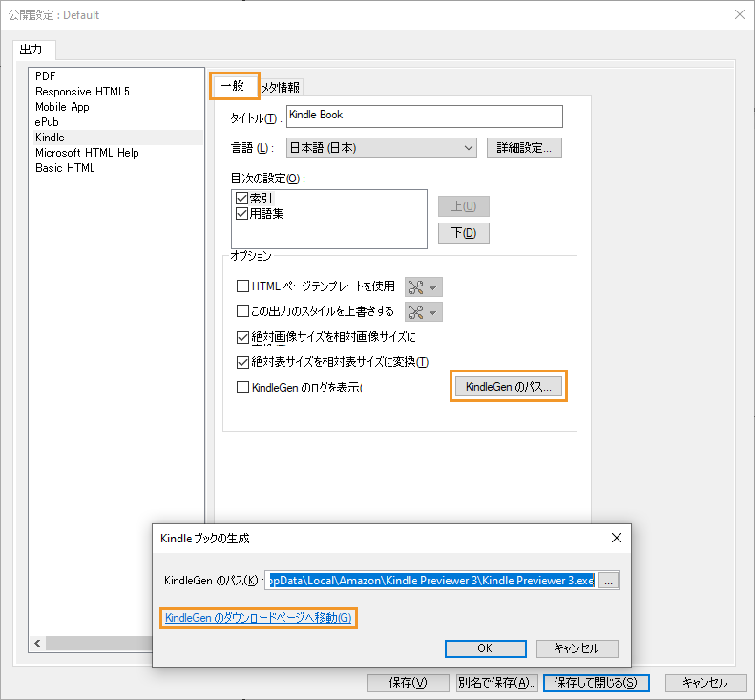Click the KindleGen のパス button

(x=508, y=387)
